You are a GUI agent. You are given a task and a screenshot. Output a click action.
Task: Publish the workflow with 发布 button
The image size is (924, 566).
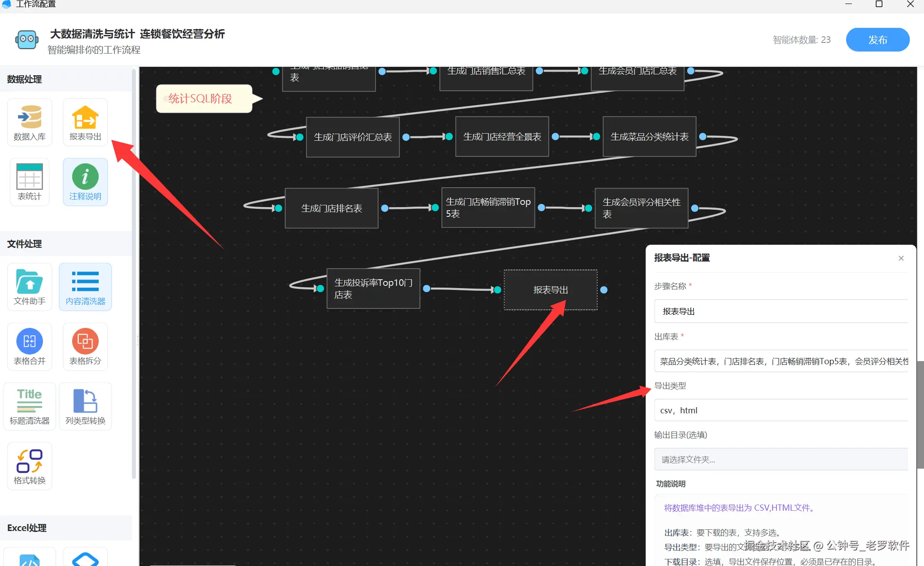click(878, 40)
